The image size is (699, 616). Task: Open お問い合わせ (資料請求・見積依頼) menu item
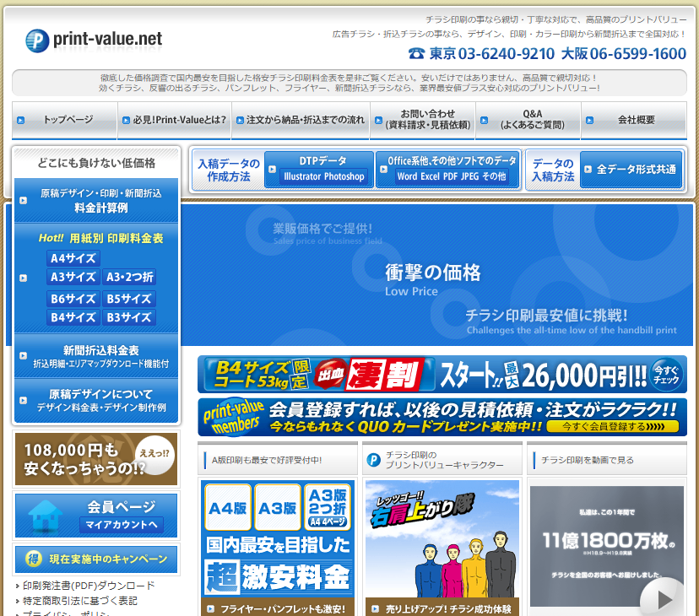pyautogui.click(x=423, y=120)
